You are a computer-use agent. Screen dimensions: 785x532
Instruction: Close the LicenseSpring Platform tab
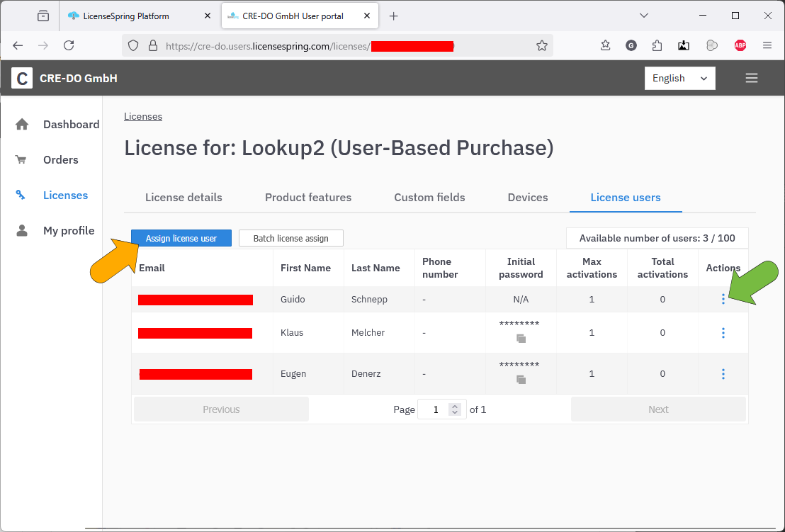[208, 16]
